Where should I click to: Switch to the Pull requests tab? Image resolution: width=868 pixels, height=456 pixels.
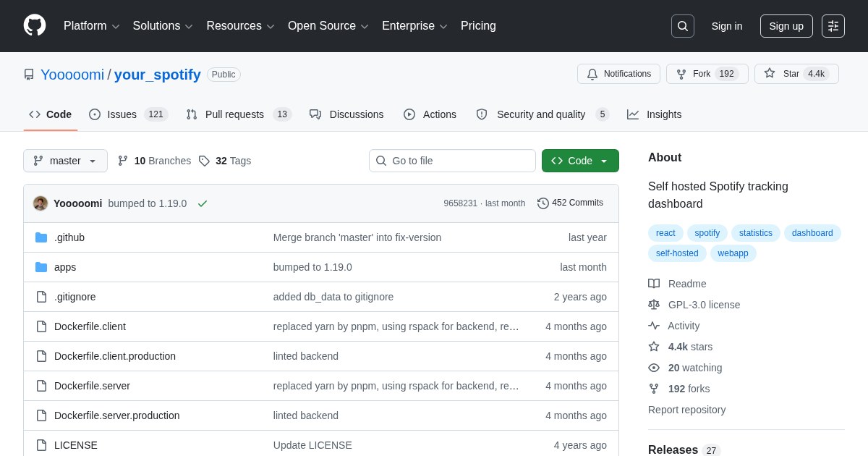click(238, 114)
